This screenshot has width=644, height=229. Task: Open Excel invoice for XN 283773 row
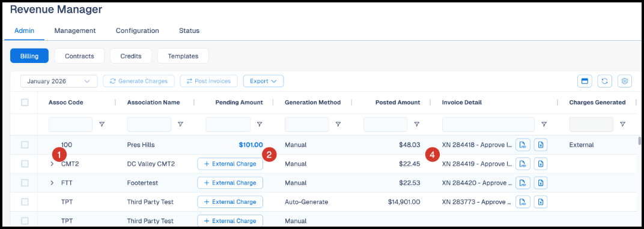coord(541,202)
